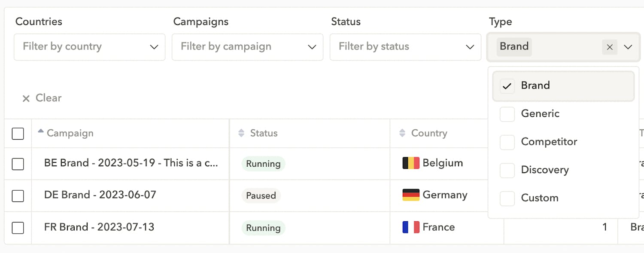Select Generic option in Type list
The width and height of the screenshot is (644, 253).
[x=540, y=114]
